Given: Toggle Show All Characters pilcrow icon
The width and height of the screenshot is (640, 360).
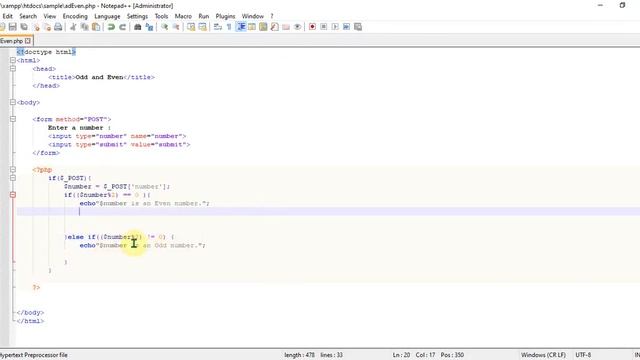Looking at the screenshot, I should (229, 27).
